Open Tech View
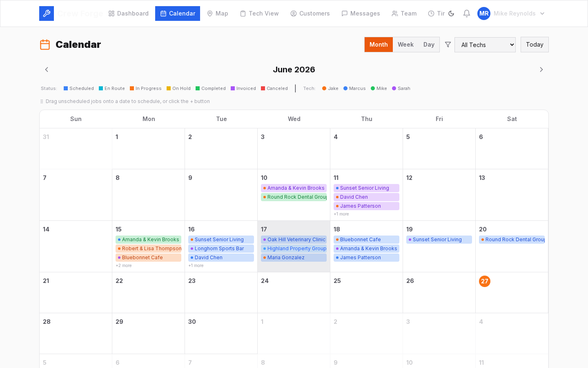 [x=259, y=13]
